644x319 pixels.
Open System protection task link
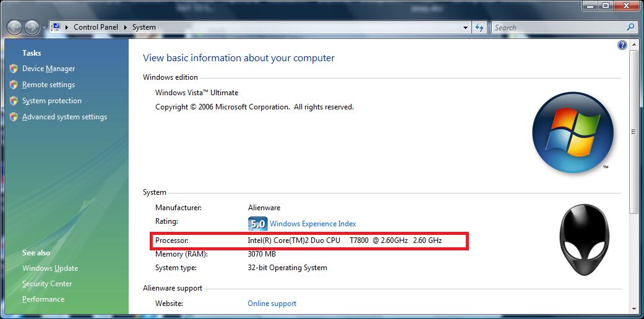pyautogui.click(x=52, y=101)
